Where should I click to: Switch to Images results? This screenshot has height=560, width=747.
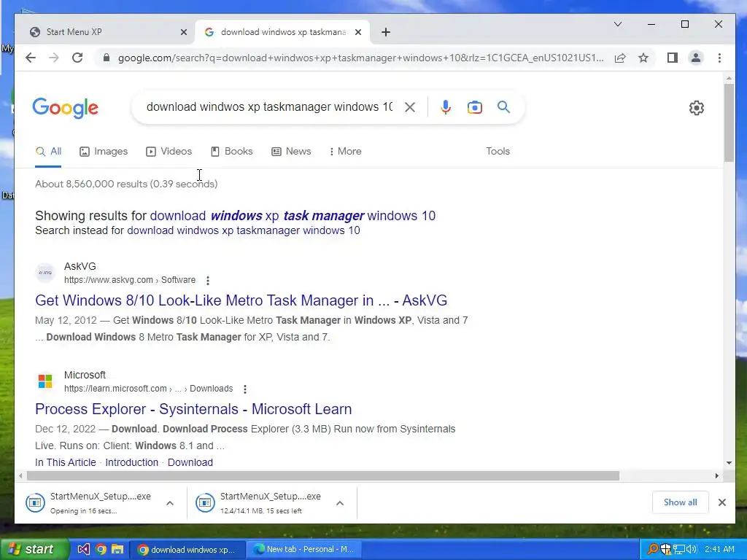[104, 152]
